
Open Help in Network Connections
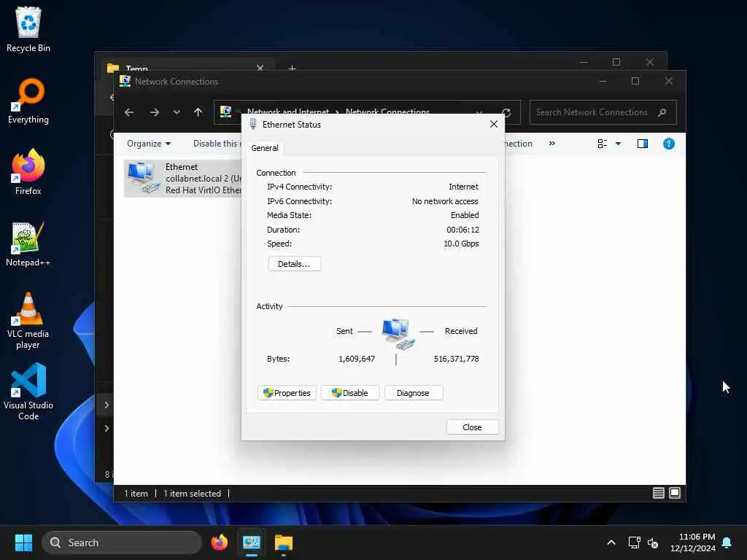pos(668,144)
